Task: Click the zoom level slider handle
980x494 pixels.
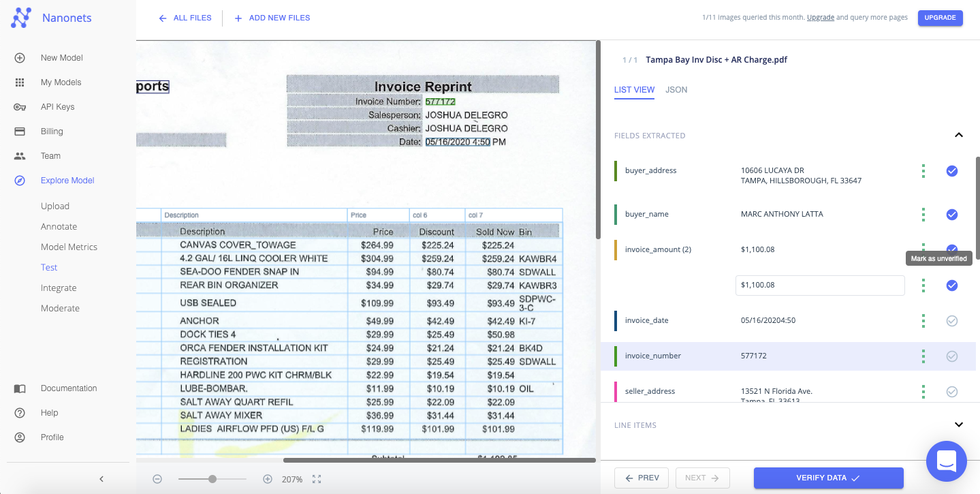Action: 212,479
